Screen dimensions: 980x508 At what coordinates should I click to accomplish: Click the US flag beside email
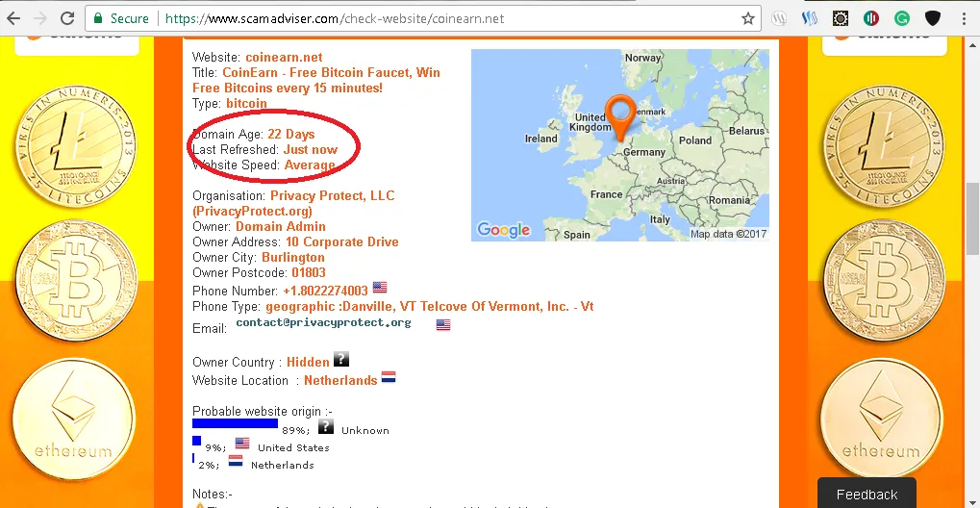pos(443,324)
